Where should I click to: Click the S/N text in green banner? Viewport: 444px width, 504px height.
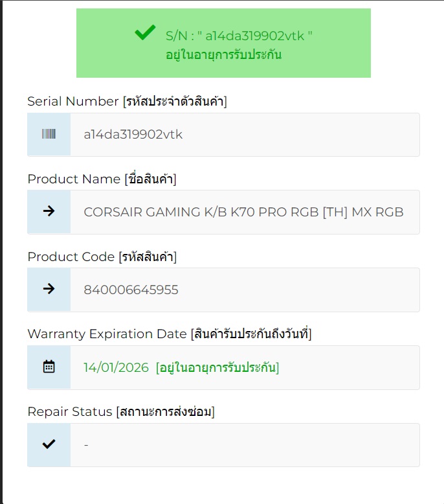[x=239, y=36]
